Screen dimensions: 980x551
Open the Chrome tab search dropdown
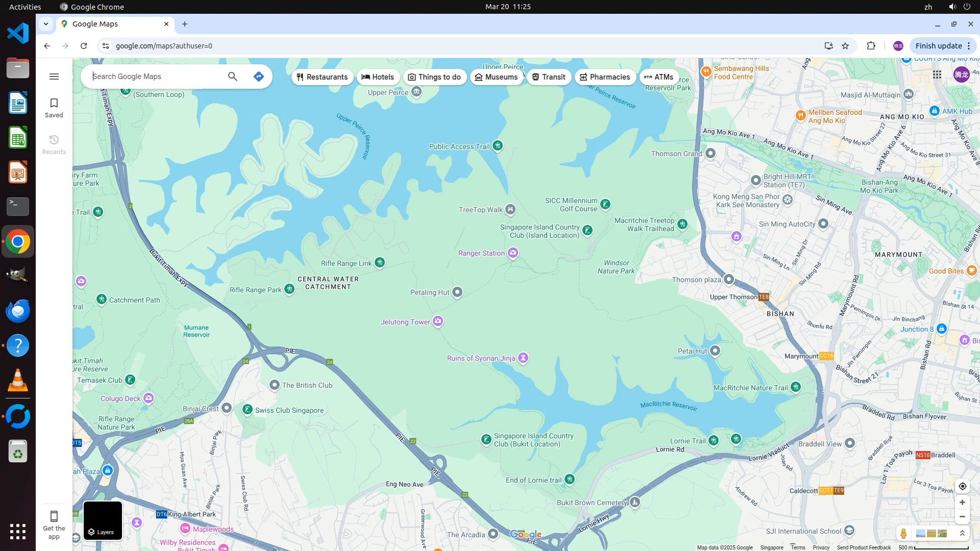click(x=46, y=24)
